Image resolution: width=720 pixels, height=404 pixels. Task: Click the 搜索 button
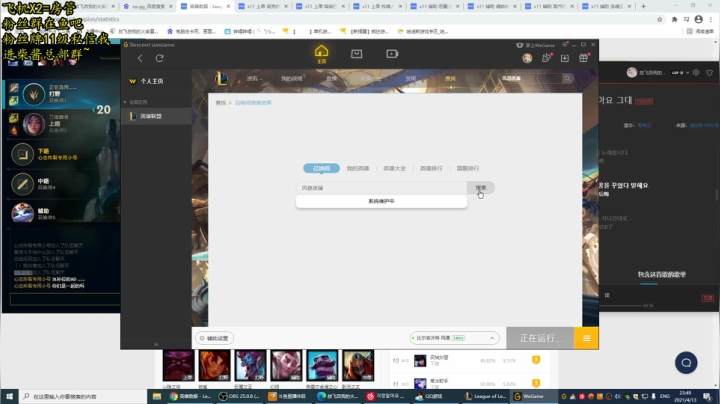tap(481, 188)
